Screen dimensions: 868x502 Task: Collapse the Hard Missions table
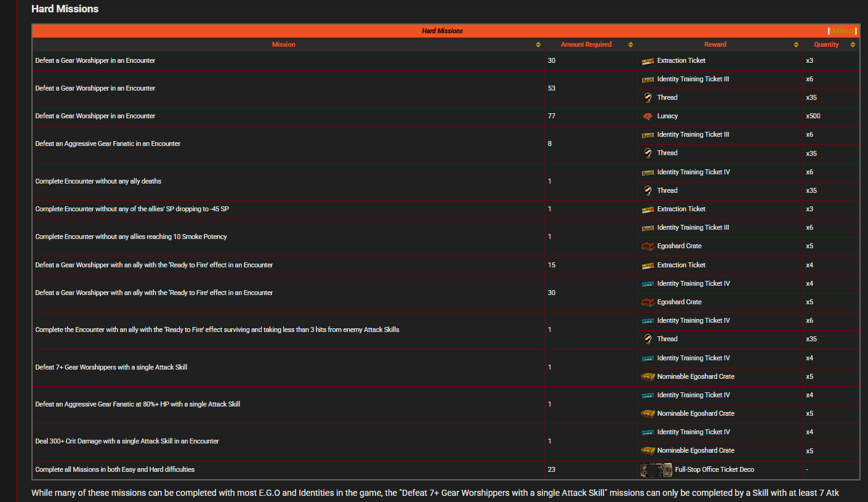pyautogui.click(x=842, y=31)
